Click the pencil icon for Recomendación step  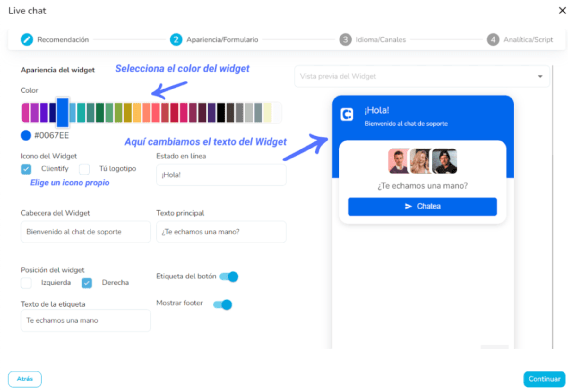click(x=27, y=40)
